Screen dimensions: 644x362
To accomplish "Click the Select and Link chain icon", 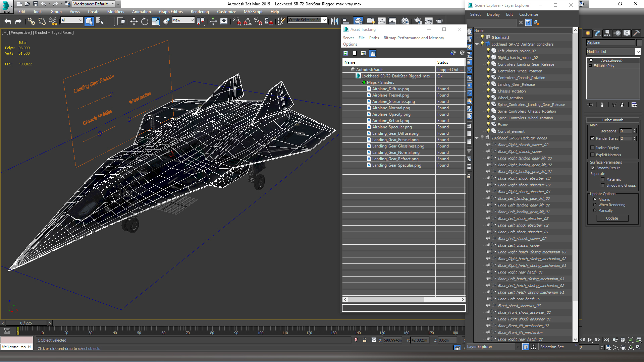I will 31,21.
